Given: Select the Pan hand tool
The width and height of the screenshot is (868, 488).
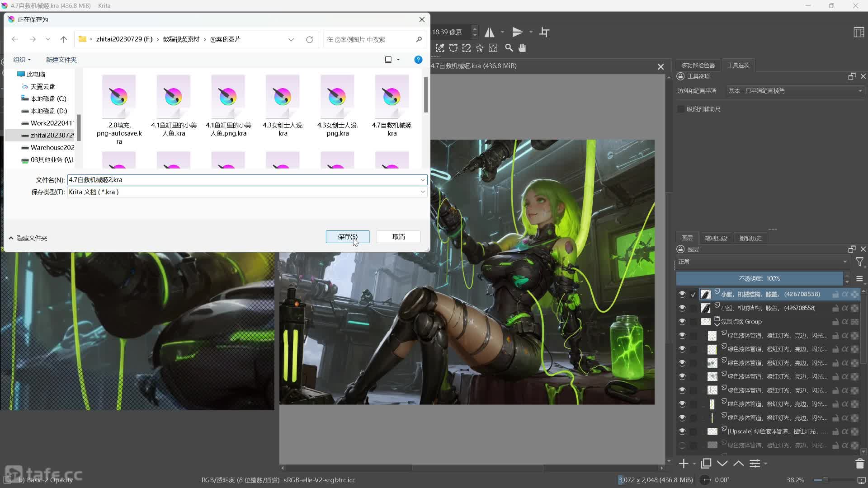Looking at the screenshot, I should [522, 48].
